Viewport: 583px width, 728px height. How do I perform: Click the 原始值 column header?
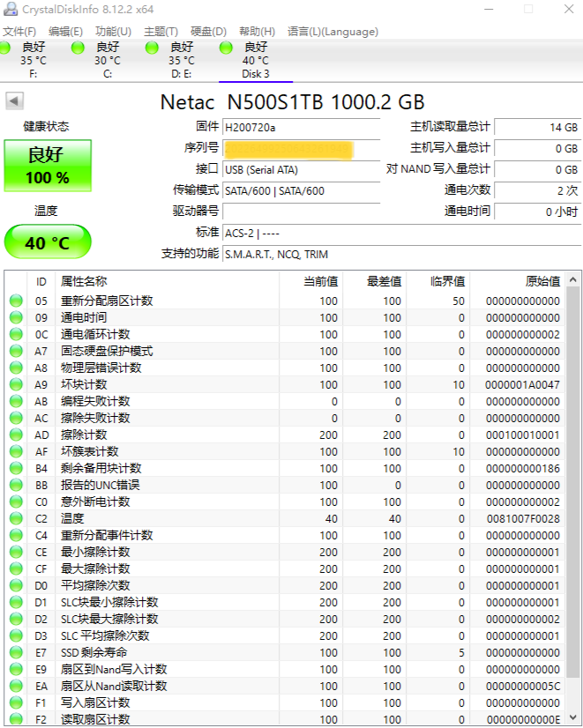click(x=518, y=281)
